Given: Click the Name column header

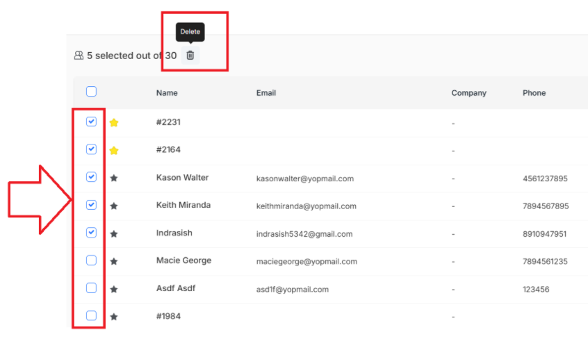Looking at the screenshot, I should 167,93.
